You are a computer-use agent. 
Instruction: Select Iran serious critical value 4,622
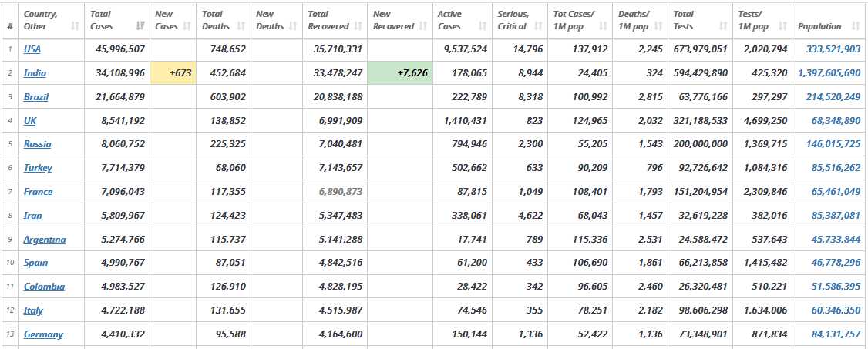pos(530,216)
